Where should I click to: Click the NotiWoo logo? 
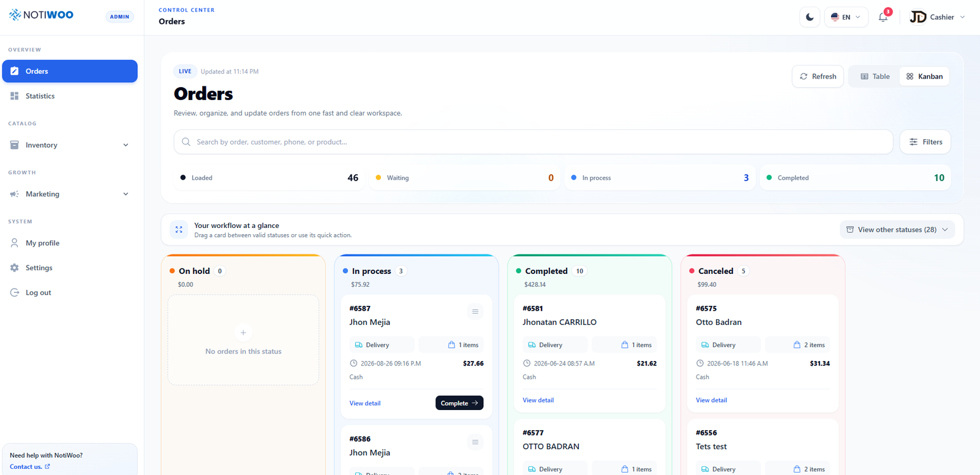[x=41, y=15]
